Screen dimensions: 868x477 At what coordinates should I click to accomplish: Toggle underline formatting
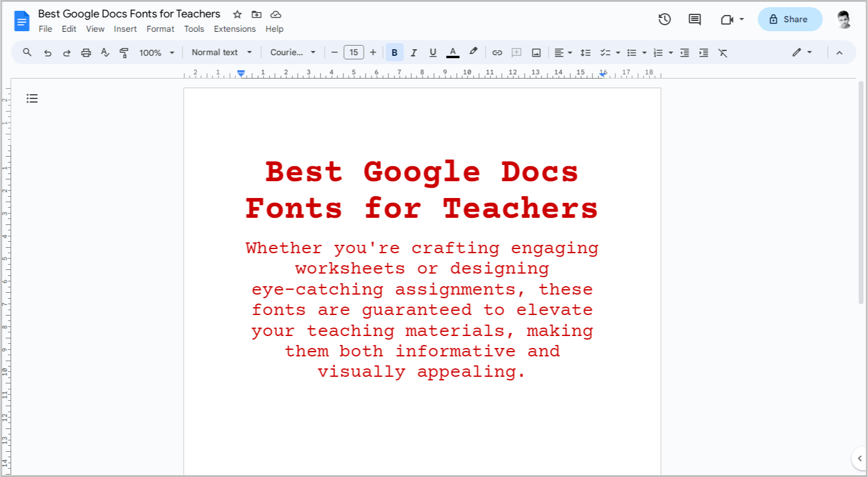(x=433, y=52)
